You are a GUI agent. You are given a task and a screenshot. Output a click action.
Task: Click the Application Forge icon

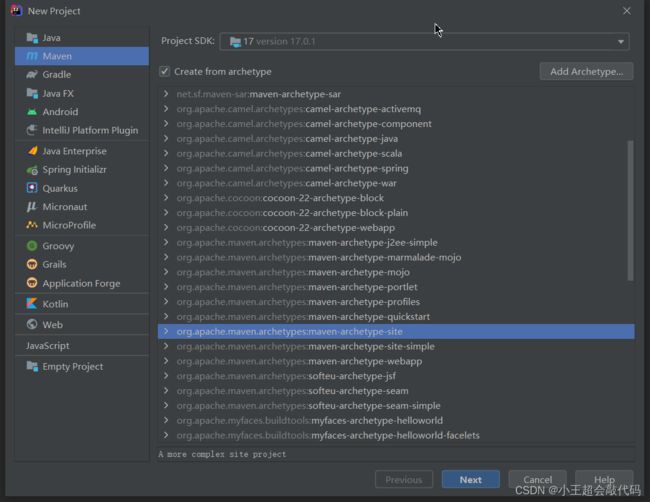[x=32, y=283]
